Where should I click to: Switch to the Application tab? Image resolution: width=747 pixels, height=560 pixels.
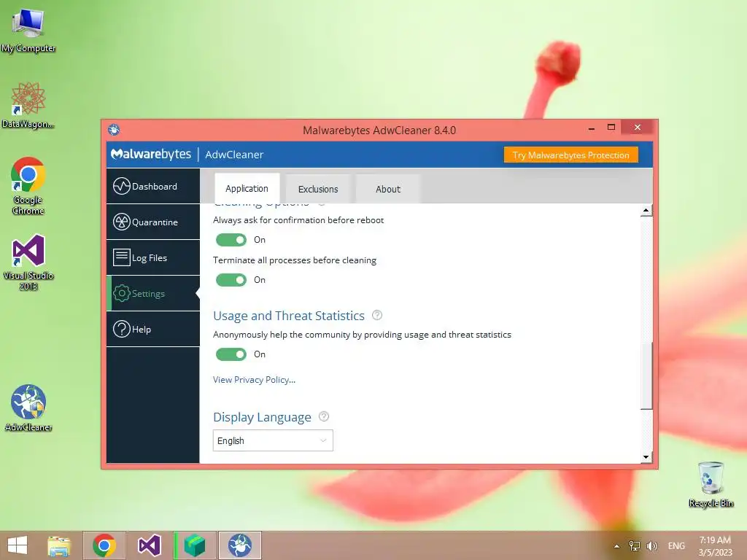[247, 189]
